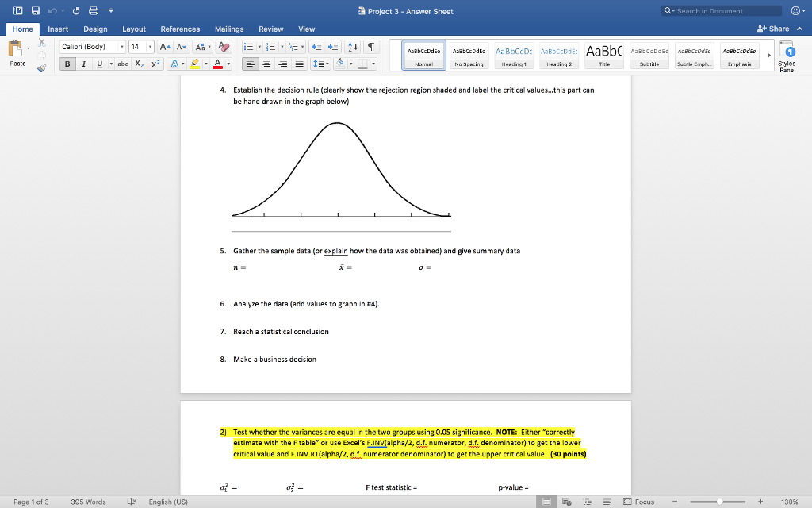The height and width of the screenshot is (508, 812).
Task: Toggle bold formatting
Action: (x=67, y=63)
